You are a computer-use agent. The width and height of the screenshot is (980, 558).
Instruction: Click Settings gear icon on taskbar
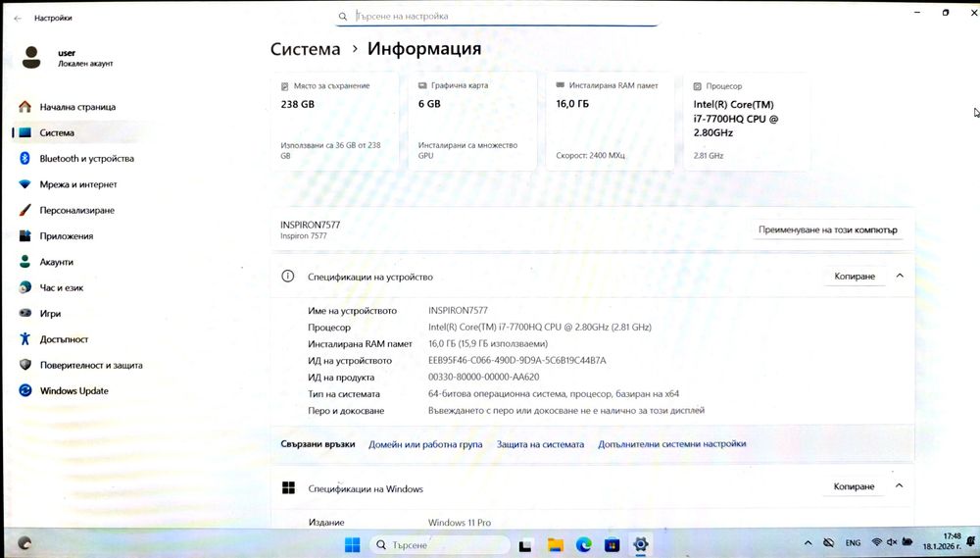coord(640,544)
